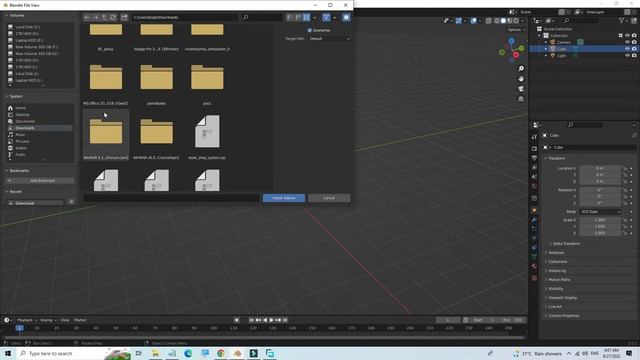The width and height of the screenshot is (640, 360).
Task: Open the Windows Start menu
Action: [8, 353]
